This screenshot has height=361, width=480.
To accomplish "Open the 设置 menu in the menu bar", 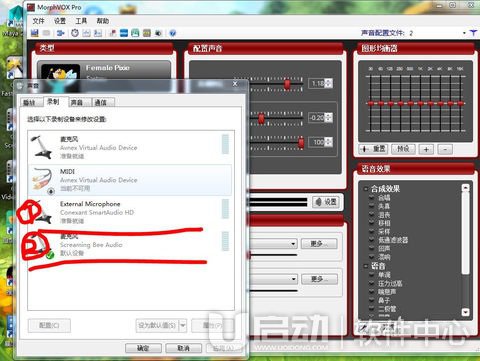I will (60, 21).
